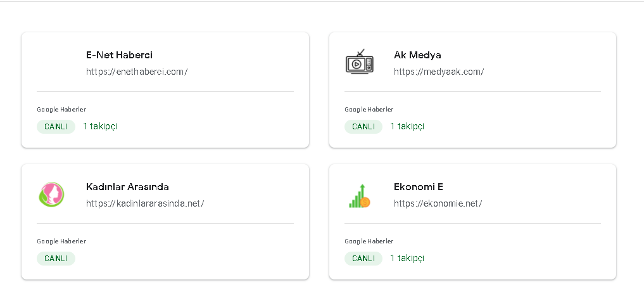Click '1 takipçi' on Ak Medya card

pos(407,126)
